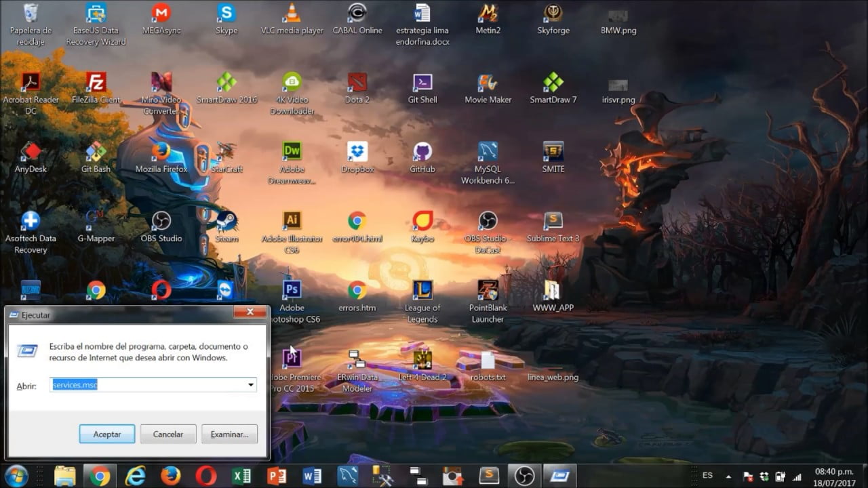The height and width of the screenshot is (488, 868).
Task: Open the taskbar clock showing 08:40 p.m.
Action: point(833,476)
